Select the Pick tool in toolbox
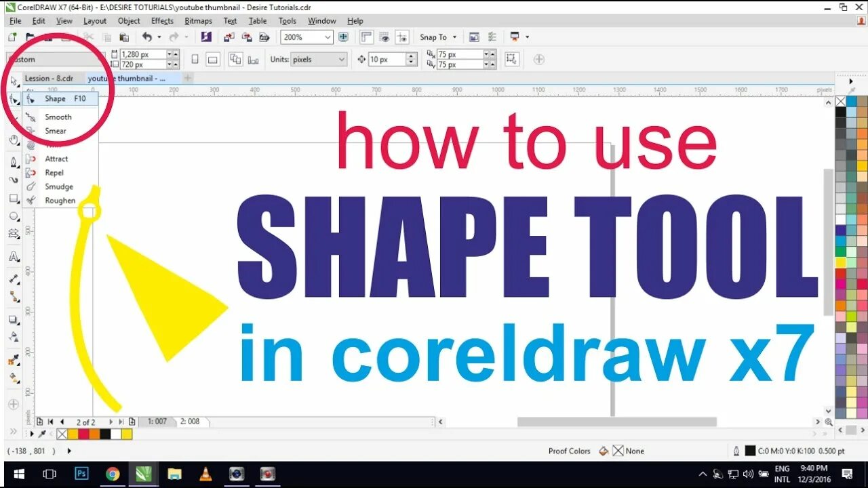The height and width of the screenshot is (488, 868). click(14, 82)
